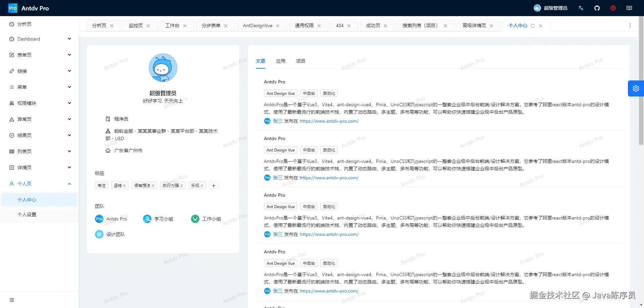Close the 成功页 tab
Viewport: 644px width, 308px height.
385,26
